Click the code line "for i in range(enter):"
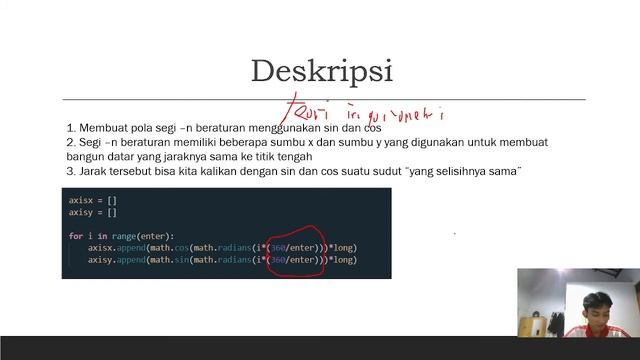 121,236
